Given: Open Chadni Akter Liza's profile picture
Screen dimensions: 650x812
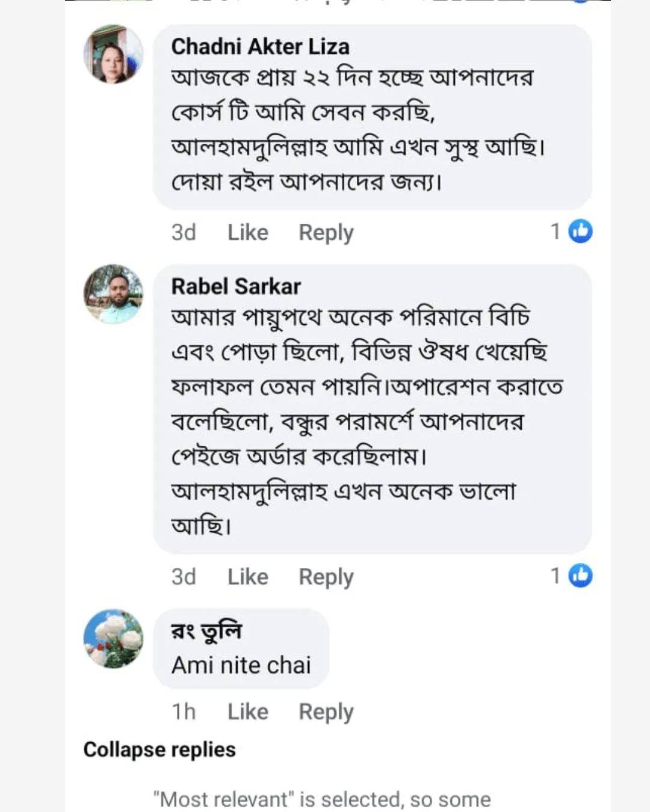Looking at the screenshot, I should 113,54.
